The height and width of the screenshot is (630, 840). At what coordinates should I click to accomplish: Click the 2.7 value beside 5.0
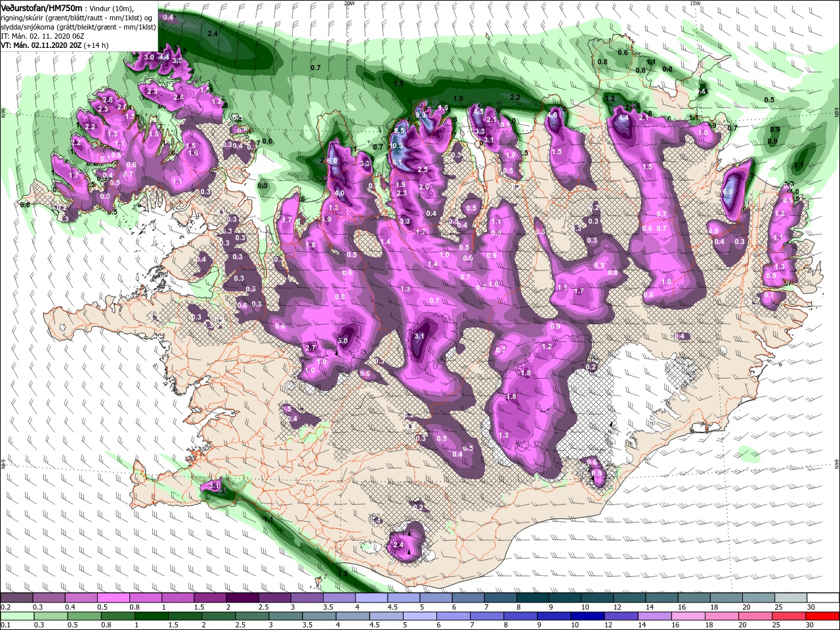coord(311,348)
